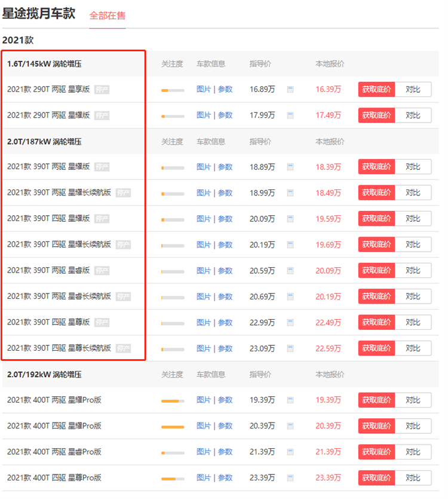Image resolution: width=448 pixels, height=499 pixels.
Task: Click 获取底价 for 390T 四驱 星尊版
Action: click(376, 322)
